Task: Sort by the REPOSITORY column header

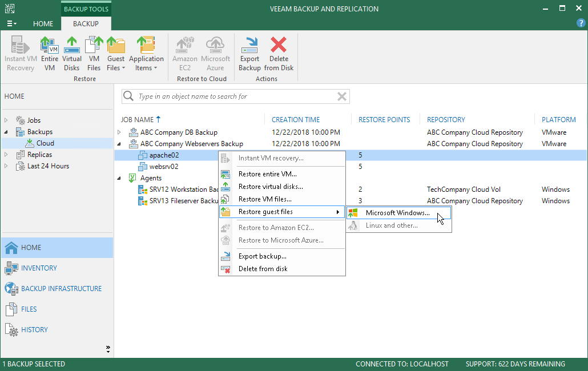Action: (446, 119)
